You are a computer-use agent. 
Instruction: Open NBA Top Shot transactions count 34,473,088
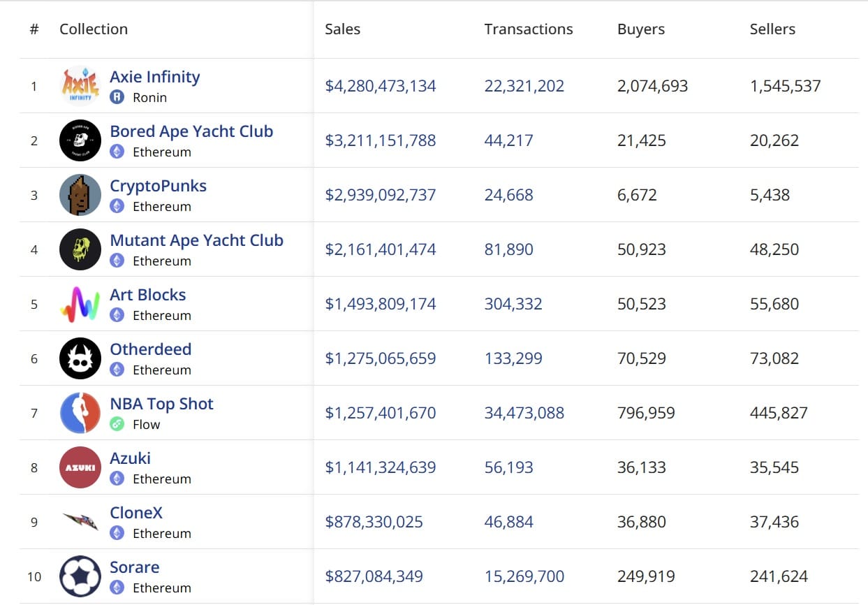coord(524,413)
